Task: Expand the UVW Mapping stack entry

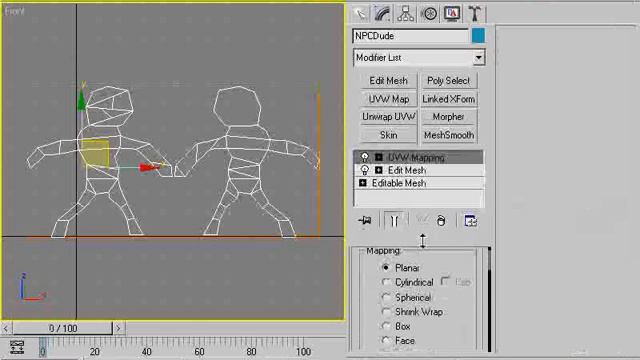Action: [379, 157]
